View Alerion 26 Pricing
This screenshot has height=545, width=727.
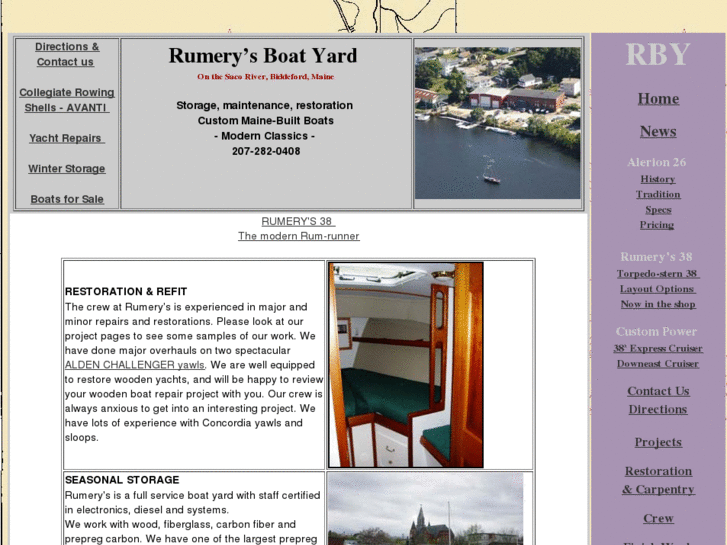[x=657, y=225]
